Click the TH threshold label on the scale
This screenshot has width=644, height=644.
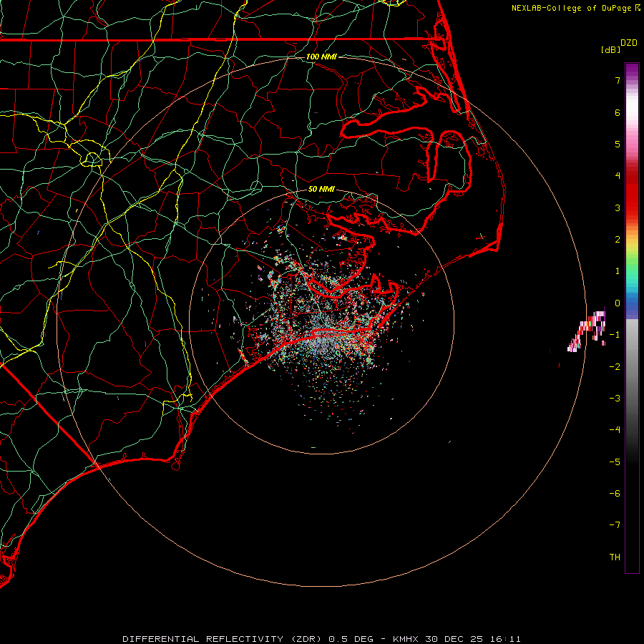point(615,557)
